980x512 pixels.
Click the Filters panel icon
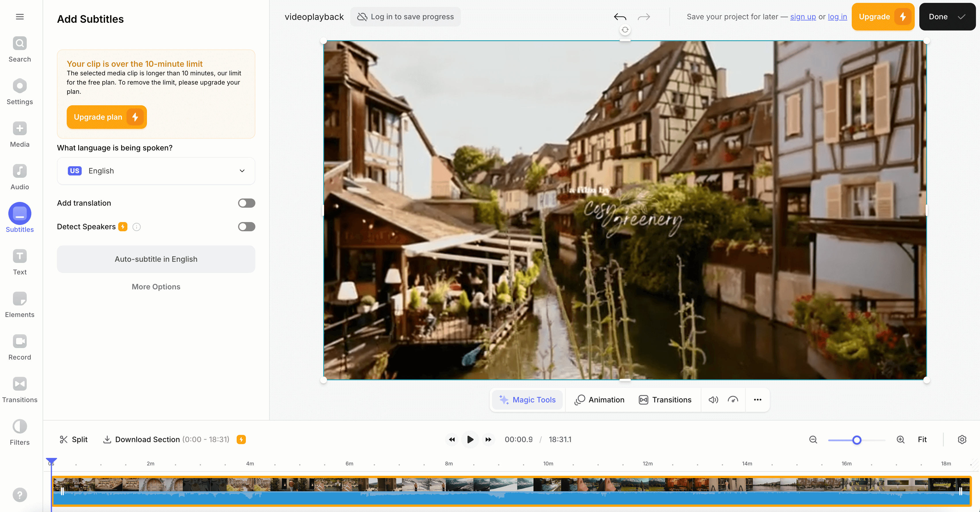[x=20, y=426]
